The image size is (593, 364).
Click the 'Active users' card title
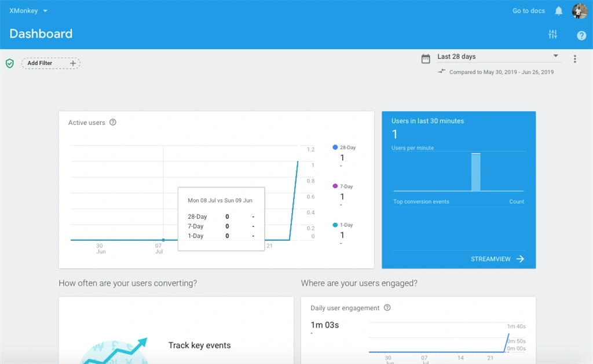click(87, 123)
